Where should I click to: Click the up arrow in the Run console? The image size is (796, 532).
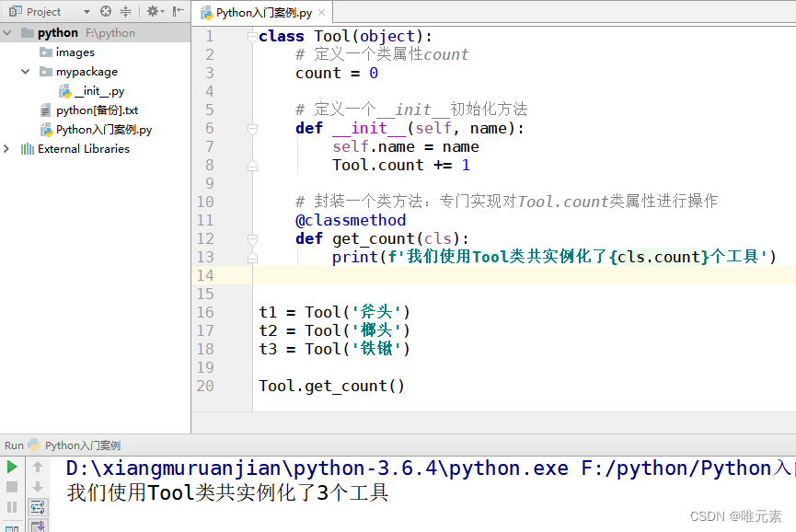[37, 468]
